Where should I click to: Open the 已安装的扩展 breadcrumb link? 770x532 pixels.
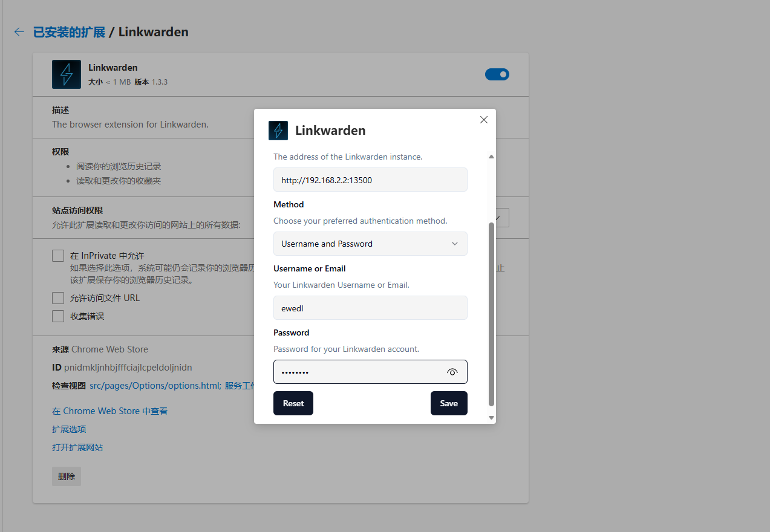[x=69, y=32]
